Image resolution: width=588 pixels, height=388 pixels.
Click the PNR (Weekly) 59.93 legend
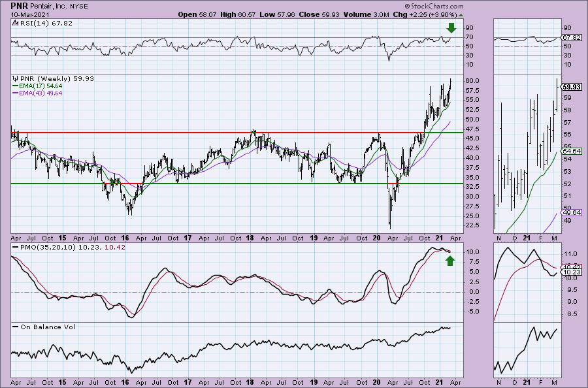coord(57,79)
